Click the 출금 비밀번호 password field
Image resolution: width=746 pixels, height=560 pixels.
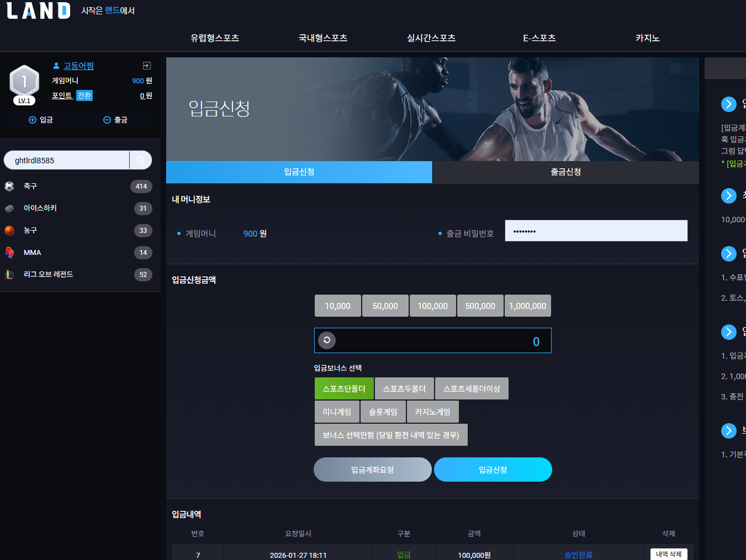(x=596, y=231)
